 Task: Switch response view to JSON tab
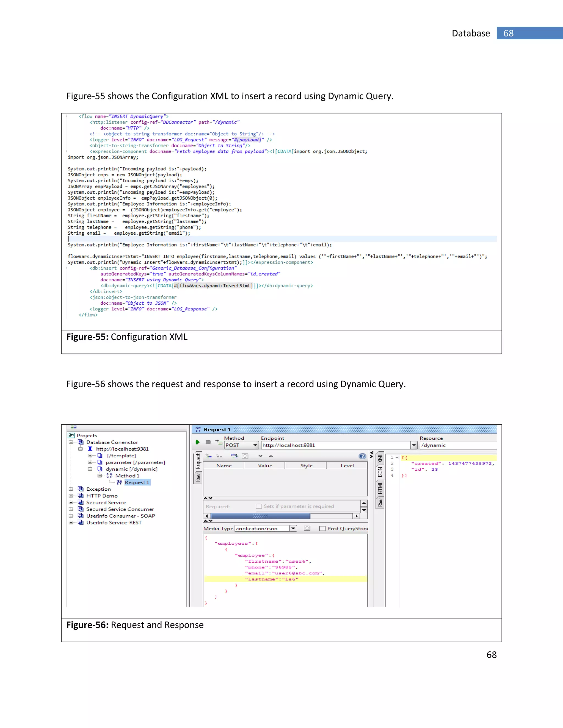(380, 472)
